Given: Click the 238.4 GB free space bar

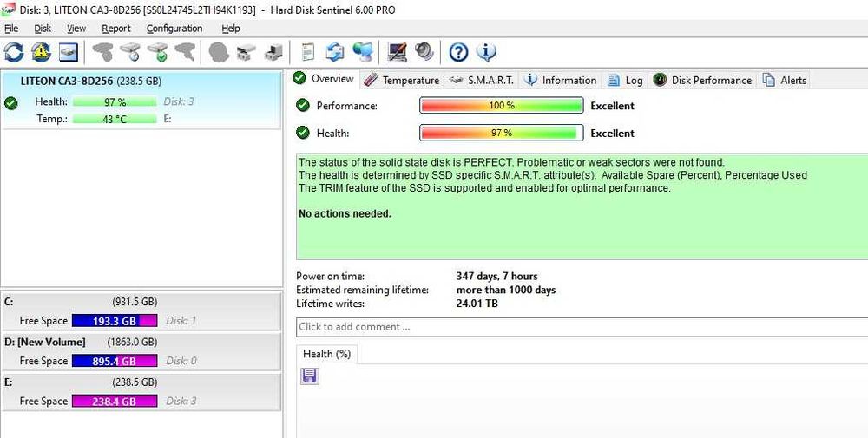Looking at the screenshot, I should tap(115, 401).
